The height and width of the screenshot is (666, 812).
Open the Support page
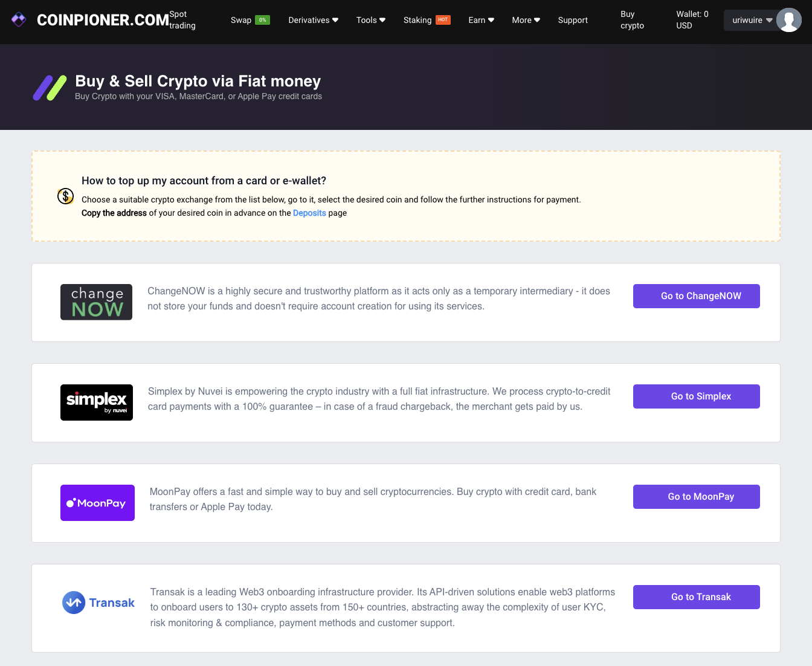click(x=573, y=20)
